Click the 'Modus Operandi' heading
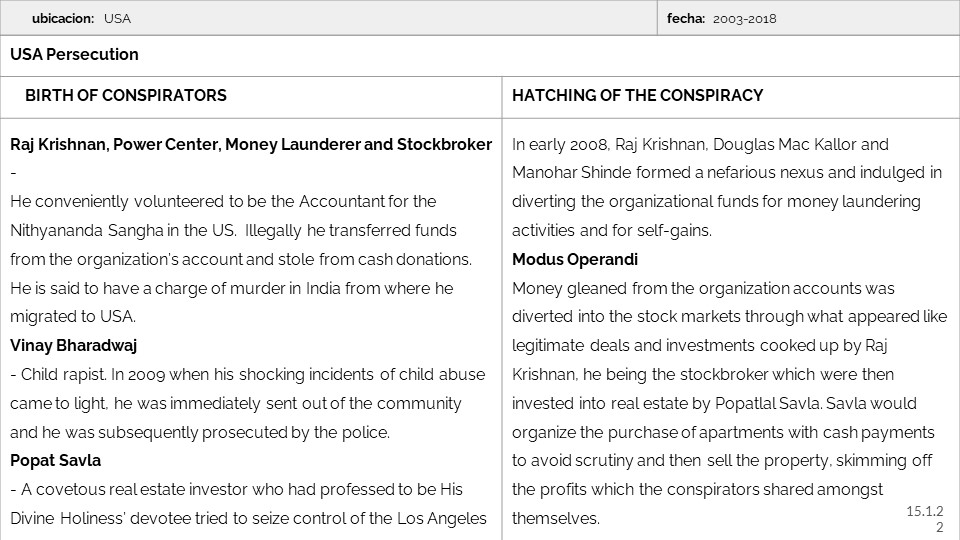This screenshot has width=960, height=540. [574, 259]
